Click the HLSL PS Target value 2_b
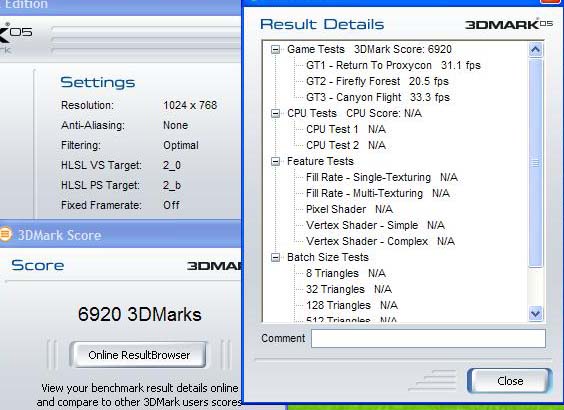 click(x=172, y=185)
